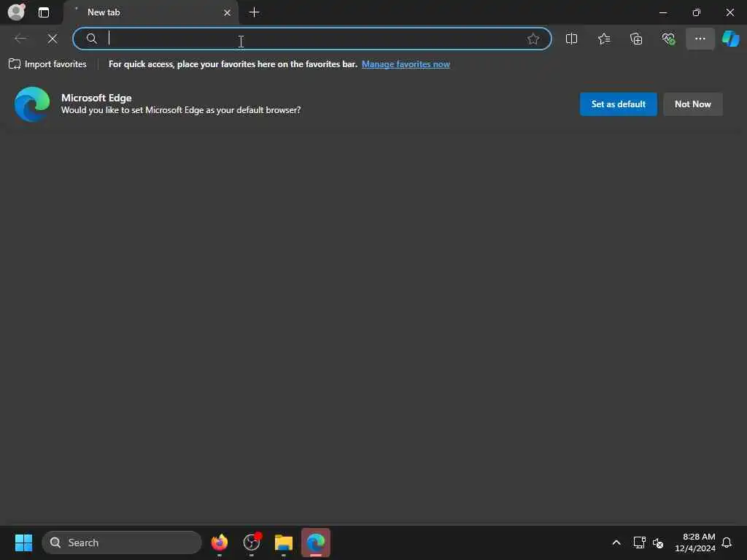Select the New tab tab
The width and height of the screenshot is (747, 560).
tap(151, 12)
